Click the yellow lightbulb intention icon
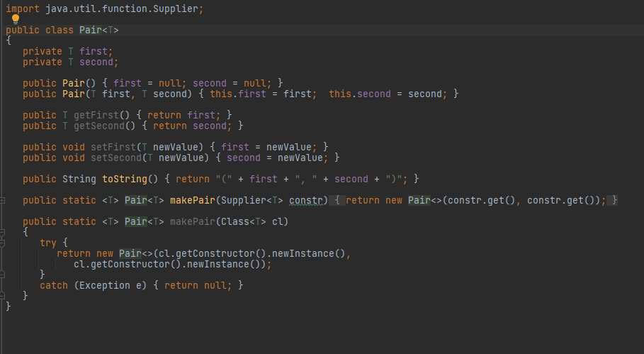The image size is (644, 354). click(x=15, y=19)
